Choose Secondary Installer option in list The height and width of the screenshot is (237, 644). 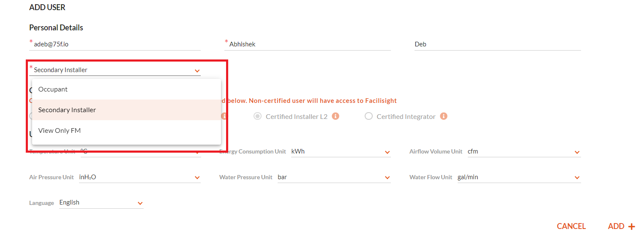pos(126,110)
